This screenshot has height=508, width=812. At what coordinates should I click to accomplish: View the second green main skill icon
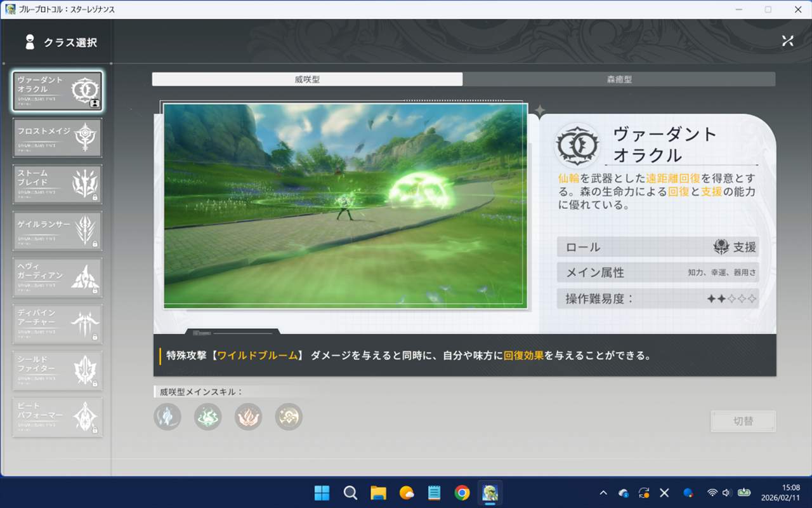(x=208, y=417)
